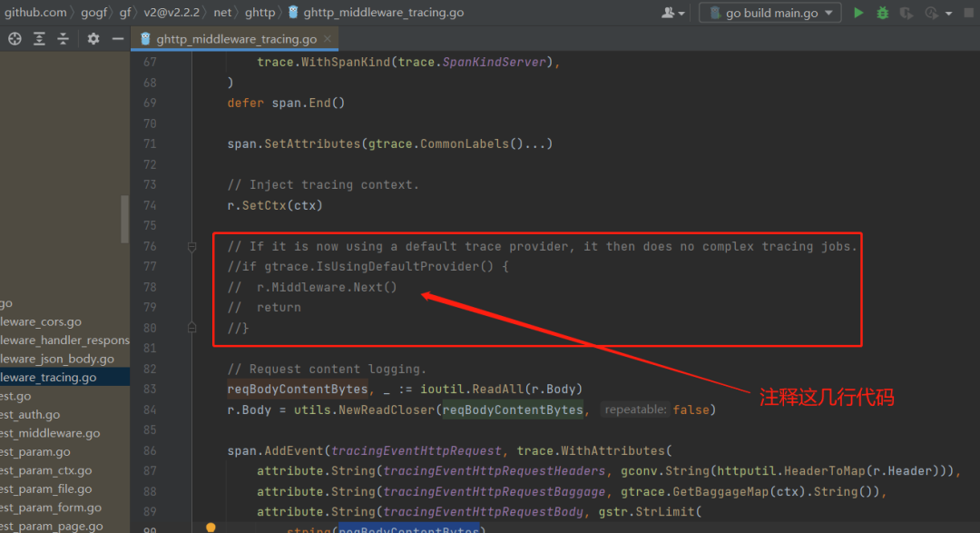This screenshot has height=533, width=980.
Task: Click the file name in the breadcrumb path
Action: [x=383, y=13]
